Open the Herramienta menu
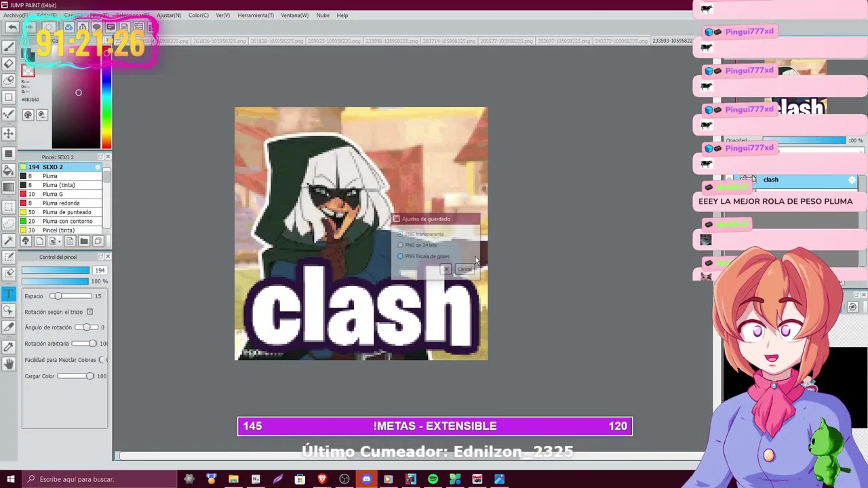This screenshot has height=488, width=868. tap(256, 15)
